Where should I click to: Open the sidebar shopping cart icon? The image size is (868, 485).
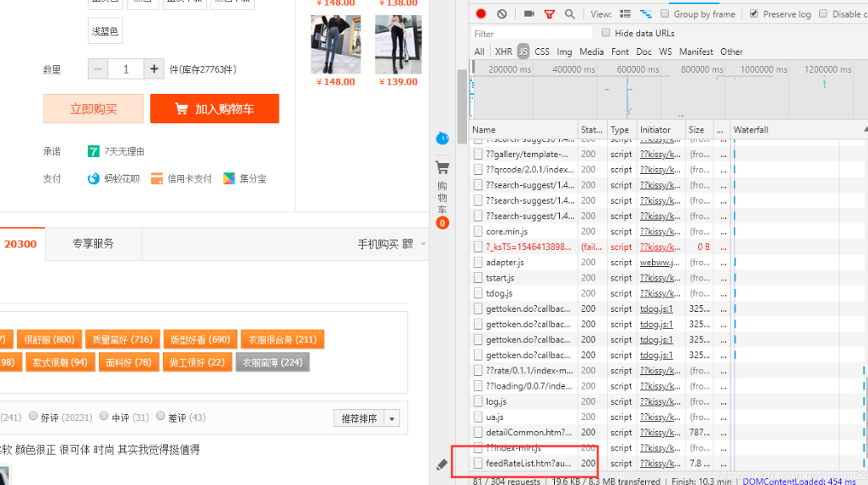coord(442,167)
